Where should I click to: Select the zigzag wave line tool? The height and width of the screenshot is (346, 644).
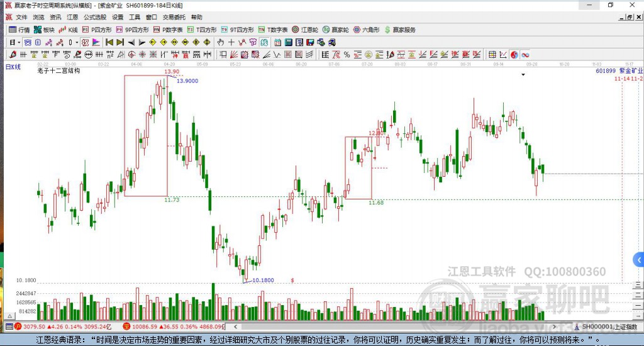(277, 54)
